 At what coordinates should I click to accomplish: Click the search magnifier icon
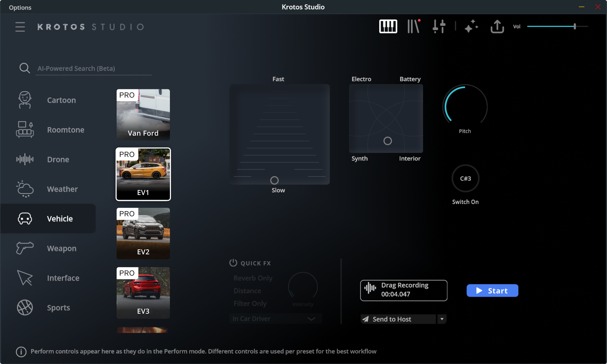(x=25, y=68)
